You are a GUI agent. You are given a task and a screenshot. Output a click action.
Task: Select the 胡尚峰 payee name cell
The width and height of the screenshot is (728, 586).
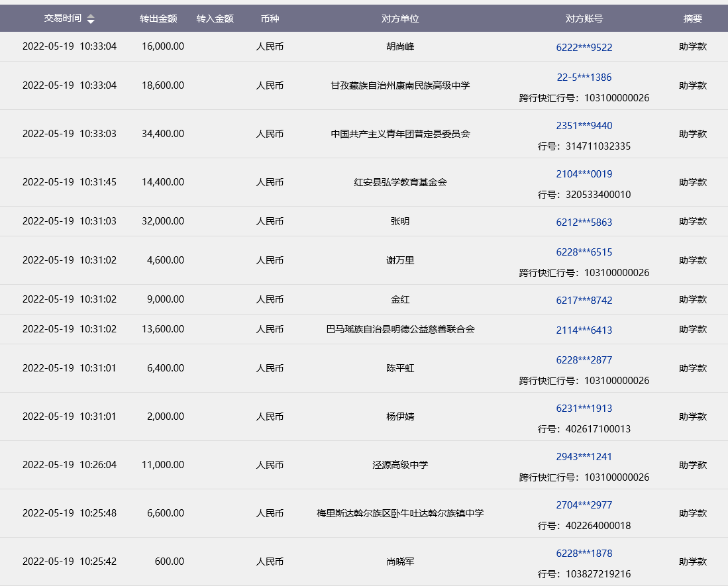point(400,47)
